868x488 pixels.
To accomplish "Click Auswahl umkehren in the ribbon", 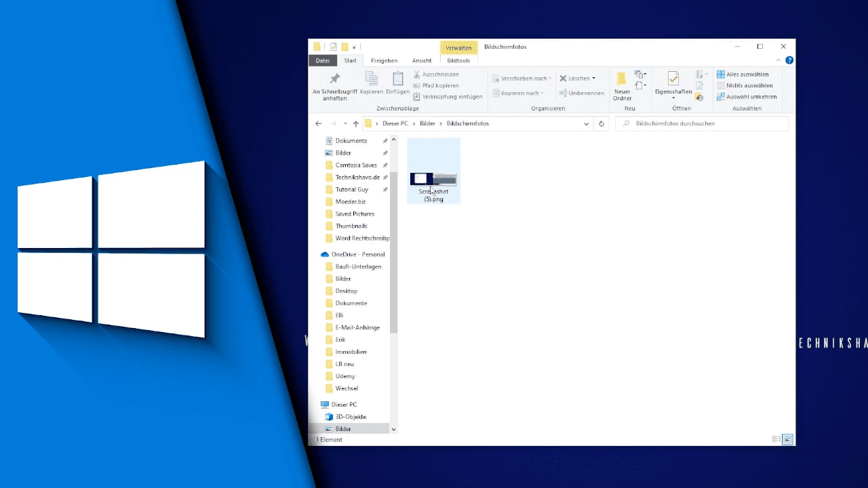I will pos(746,96).
